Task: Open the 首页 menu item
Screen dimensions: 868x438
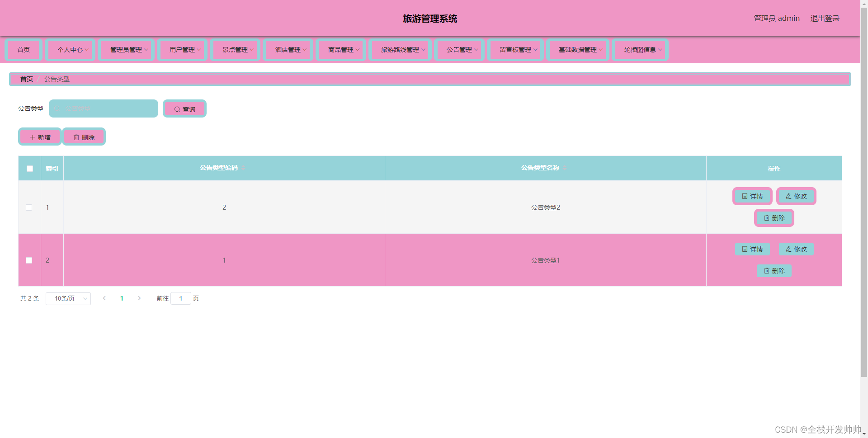Action: (x=24, y=50)
